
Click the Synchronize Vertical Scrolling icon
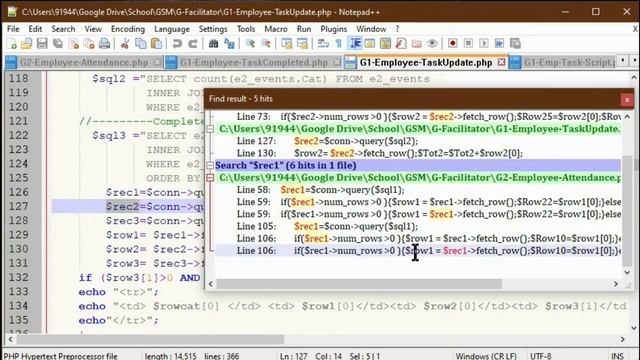pos(287,44)
